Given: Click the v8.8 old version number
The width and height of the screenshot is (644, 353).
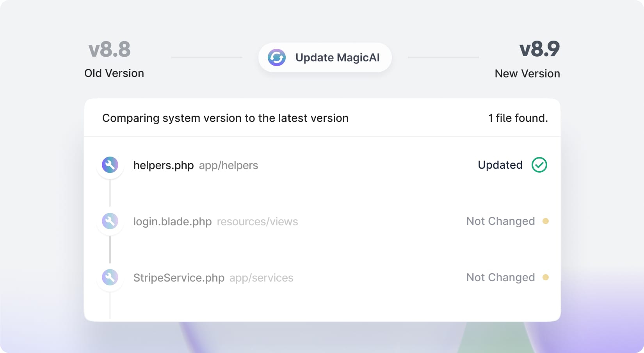Looking at the screenshot, I should pos(110,50).
